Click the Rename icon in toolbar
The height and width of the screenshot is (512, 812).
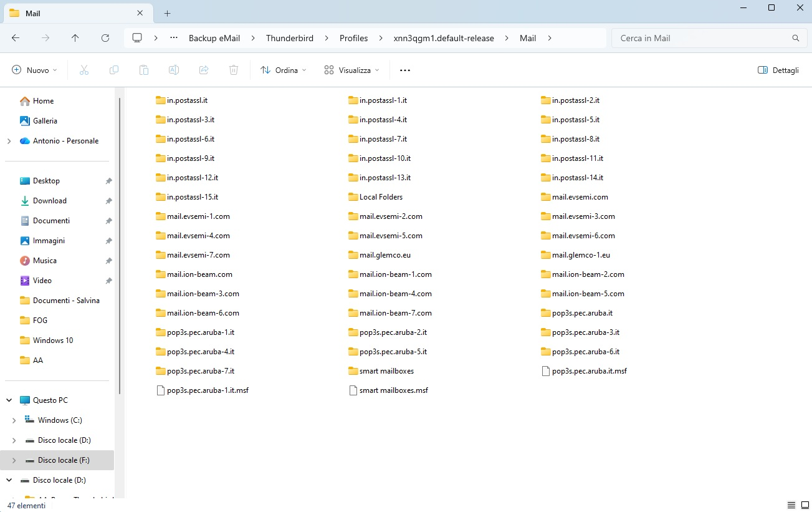pos(174,70)
